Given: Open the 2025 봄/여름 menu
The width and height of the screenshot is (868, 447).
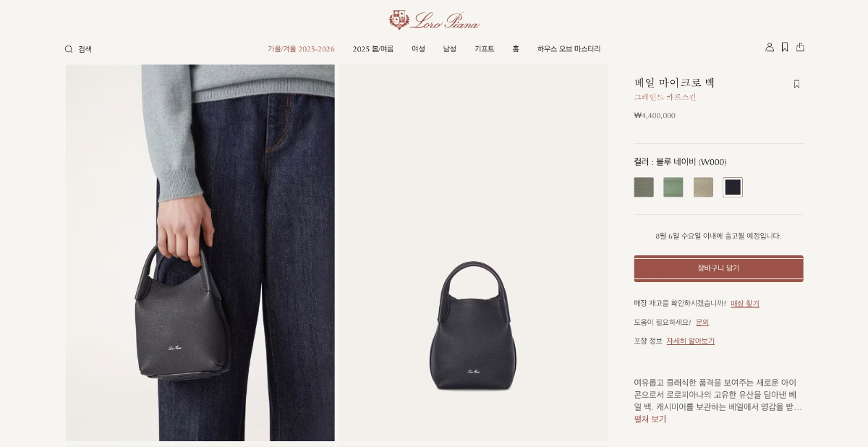Looking at the screenshot, I should tap(373, 49).
